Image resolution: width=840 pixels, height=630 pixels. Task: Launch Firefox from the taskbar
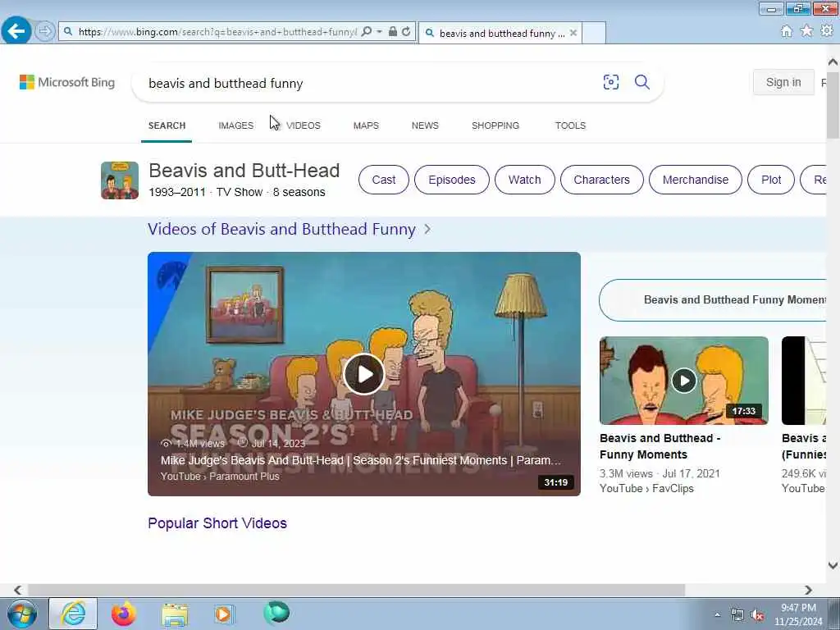click(124, 614)
